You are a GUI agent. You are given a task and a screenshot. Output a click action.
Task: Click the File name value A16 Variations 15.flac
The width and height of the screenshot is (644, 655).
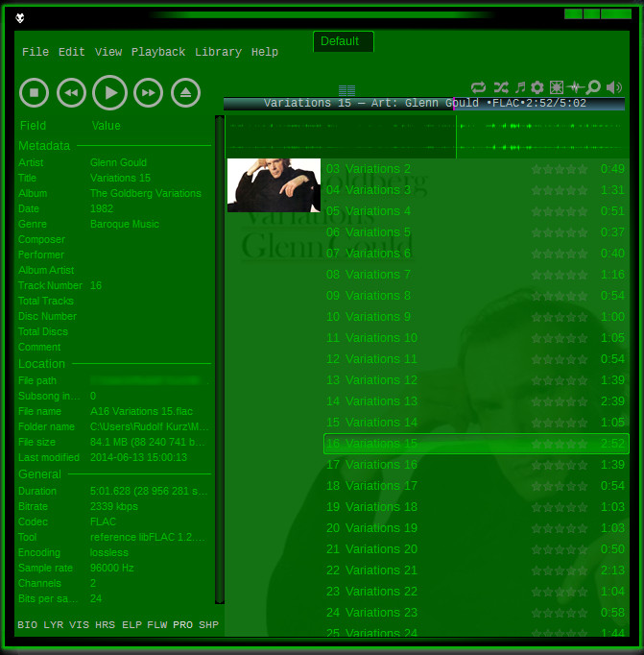(x=141, y=411)
